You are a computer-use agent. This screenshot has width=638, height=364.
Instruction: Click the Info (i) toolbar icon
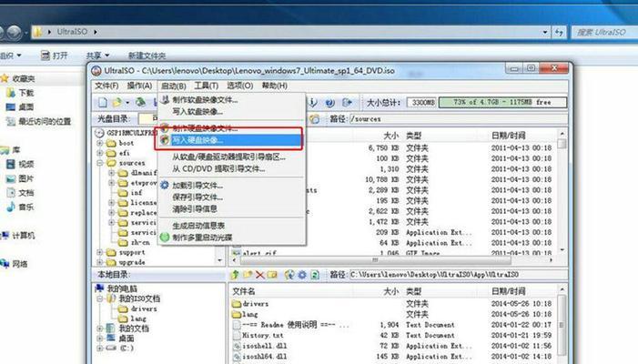point(313,103)
